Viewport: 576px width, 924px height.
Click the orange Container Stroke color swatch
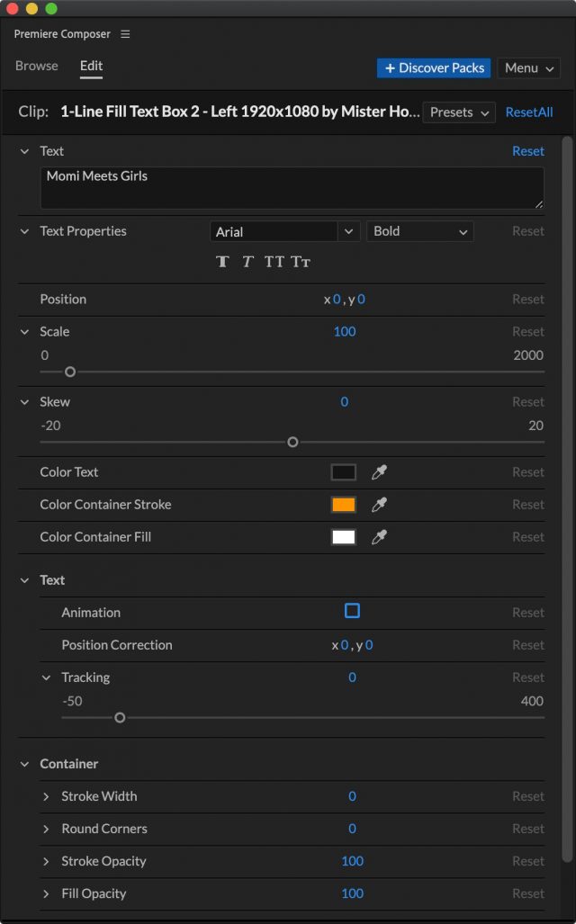click(x=344, y=505)
